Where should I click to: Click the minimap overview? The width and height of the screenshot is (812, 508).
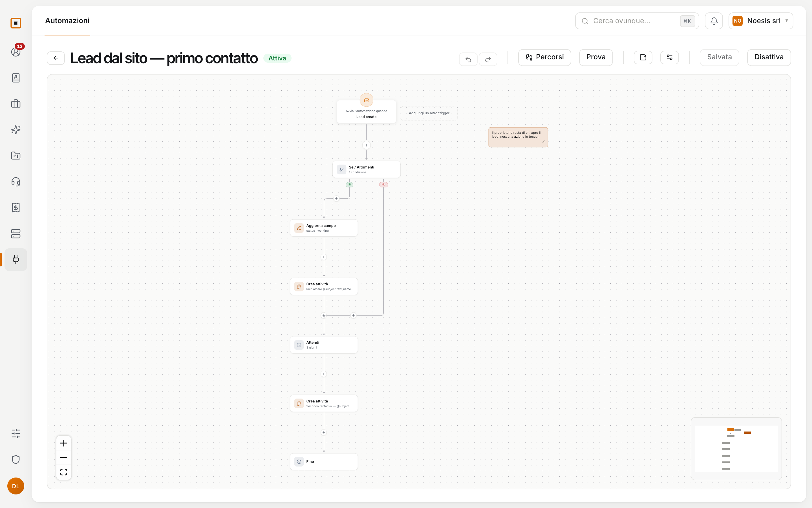click(x=736, y=448)
